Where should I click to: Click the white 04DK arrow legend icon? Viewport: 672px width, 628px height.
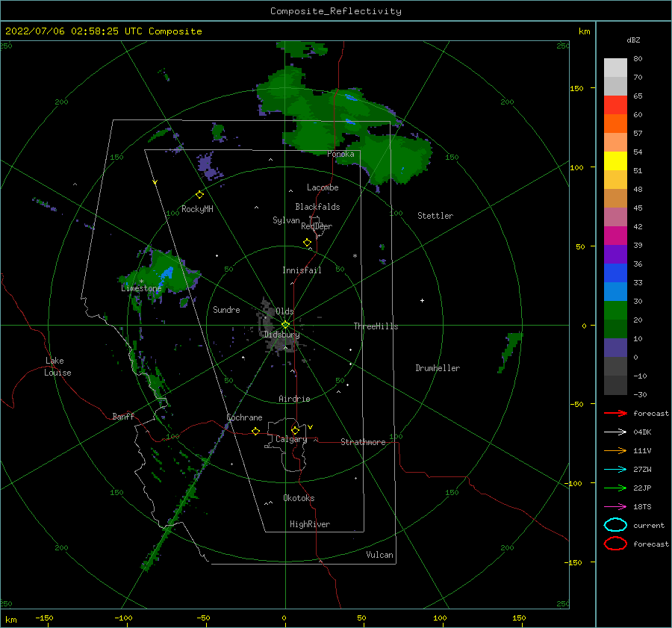(x=615, y=432)
